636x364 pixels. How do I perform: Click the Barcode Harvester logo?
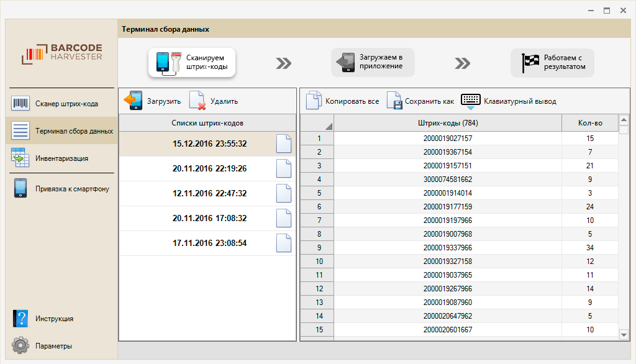click(61, 53)
